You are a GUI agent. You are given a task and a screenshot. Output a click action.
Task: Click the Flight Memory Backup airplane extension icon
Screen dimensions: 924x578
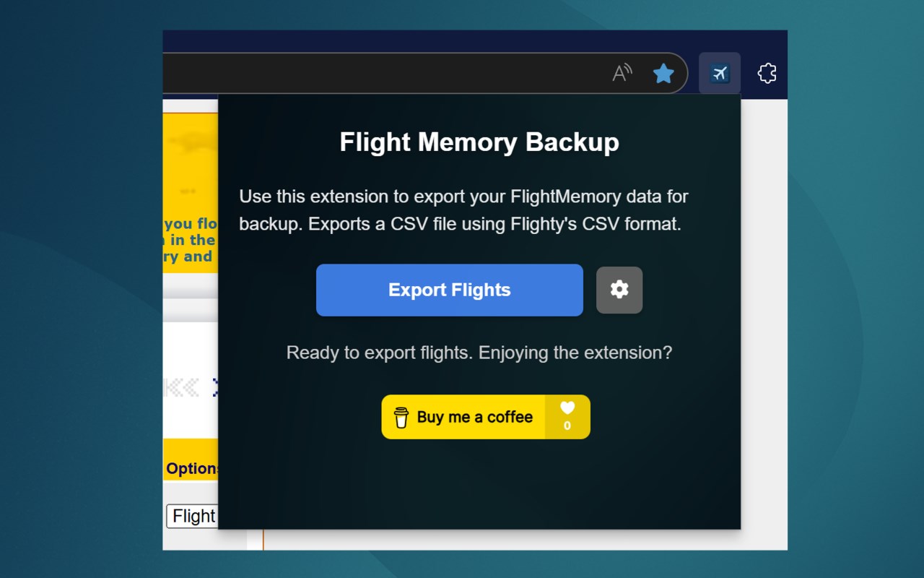[x=720, y=73]
